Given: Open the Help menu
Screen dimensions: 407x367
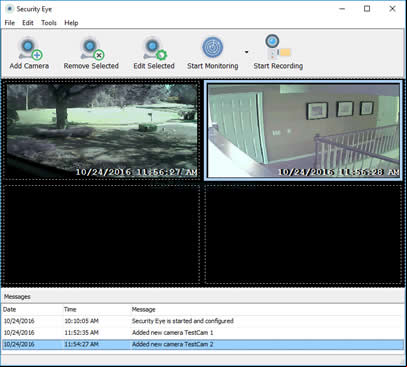Looking at the screenshot, I should 71,23.
